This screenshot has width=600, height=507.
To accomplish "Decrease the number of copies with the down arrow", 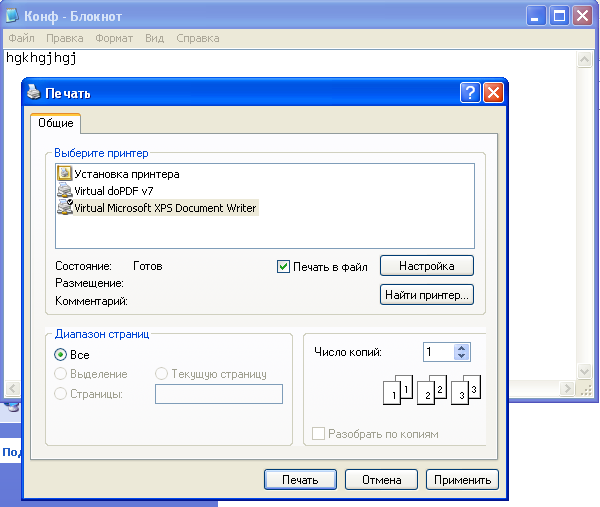I will click(461, 356).
